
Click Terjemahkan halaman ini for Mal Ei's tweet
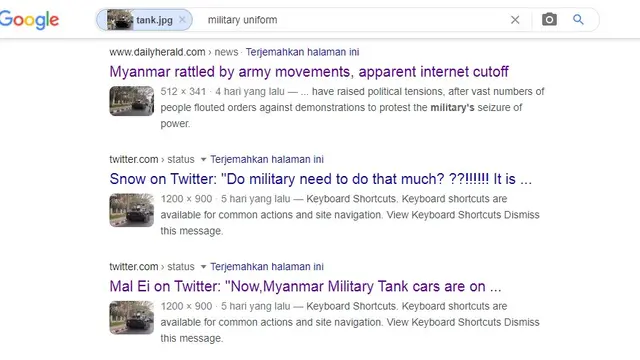267,267
